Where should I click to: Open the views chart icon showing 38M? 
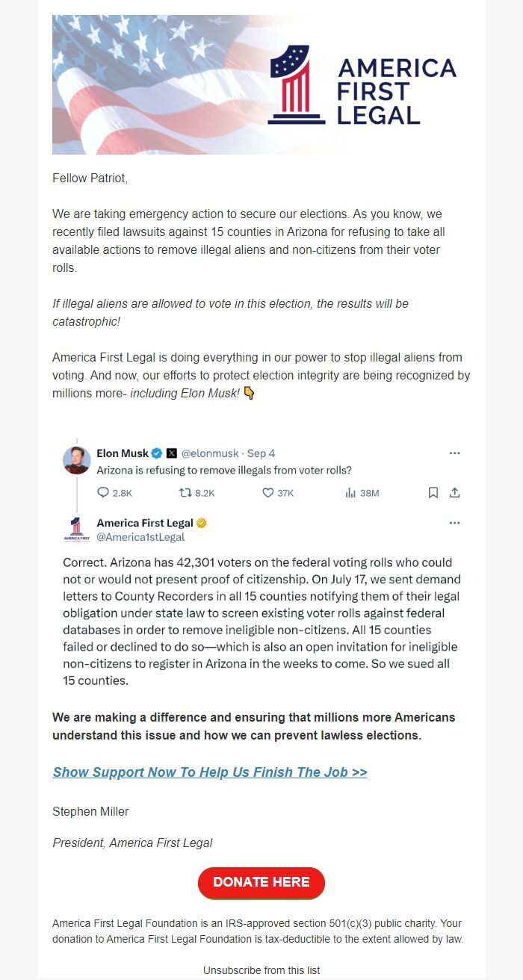(x=350, y=493)
